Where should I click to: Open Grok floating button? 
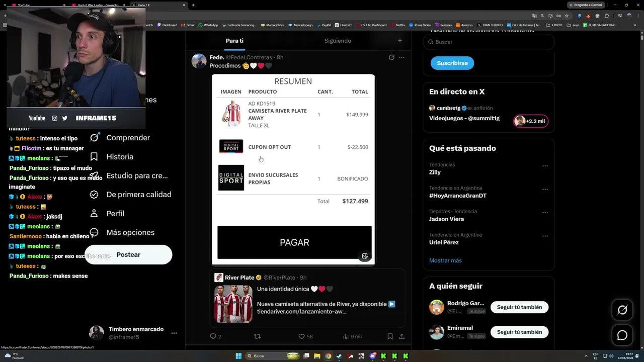(622, 310)
